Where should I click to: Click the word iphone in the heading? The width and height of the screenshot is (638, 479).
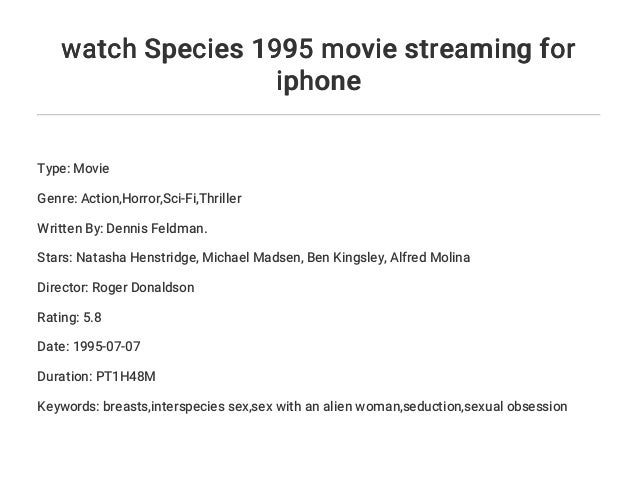(319, 81)
